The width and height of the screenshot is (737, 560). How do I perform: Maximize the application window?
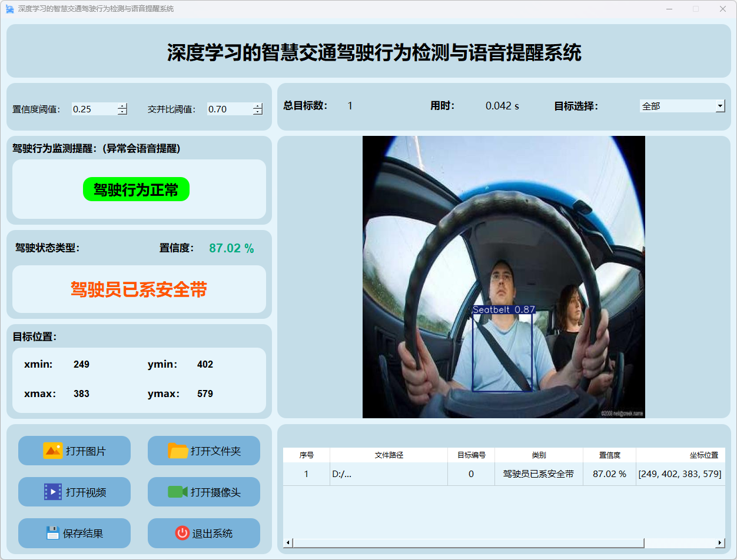(x=695, y=9)
